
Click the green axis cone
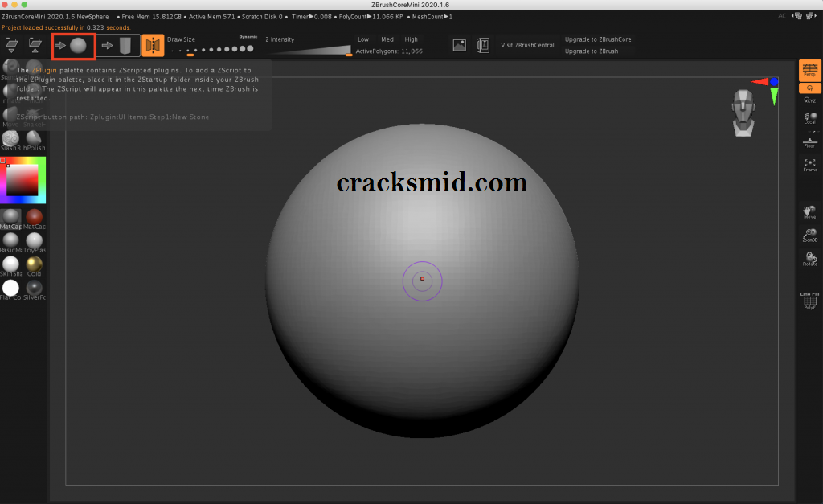tap(774, 96)
